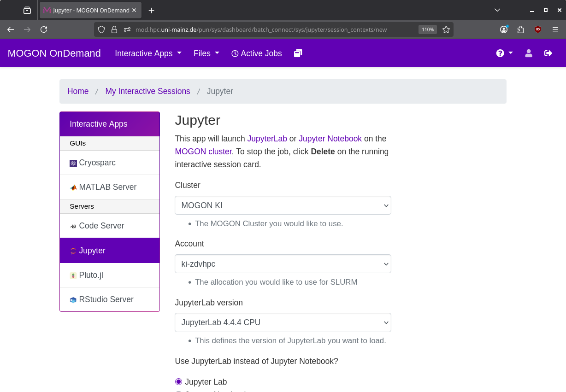Click the padlock site security icon
This screenshot has height=392, width=566.
(x=114, y=29)
